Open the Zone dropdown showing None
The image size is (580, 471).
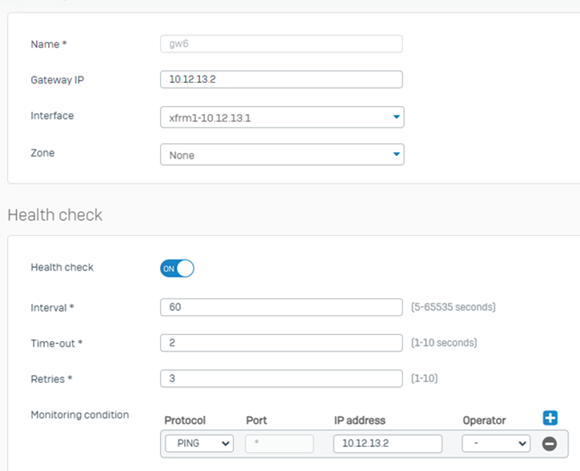(282, 154)
